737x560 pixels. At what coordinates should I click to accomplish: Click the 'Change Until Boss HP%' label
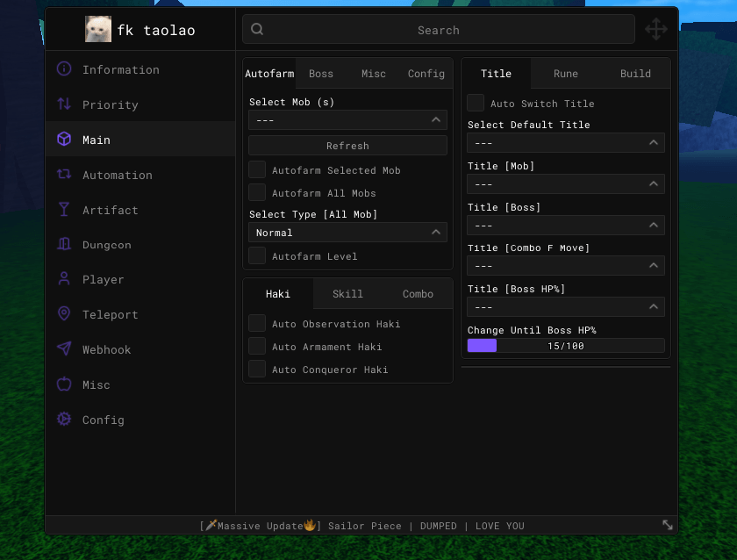pyautogui.click(x=532, y=330)
